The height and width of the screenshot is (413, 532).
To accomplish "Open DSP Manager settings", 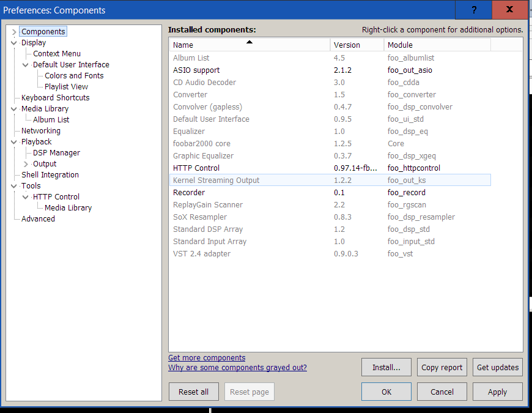I will 56,153.
